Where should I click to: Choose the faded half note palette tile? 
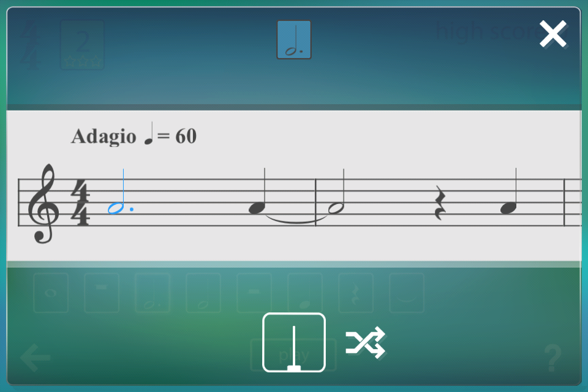point(203,293)
